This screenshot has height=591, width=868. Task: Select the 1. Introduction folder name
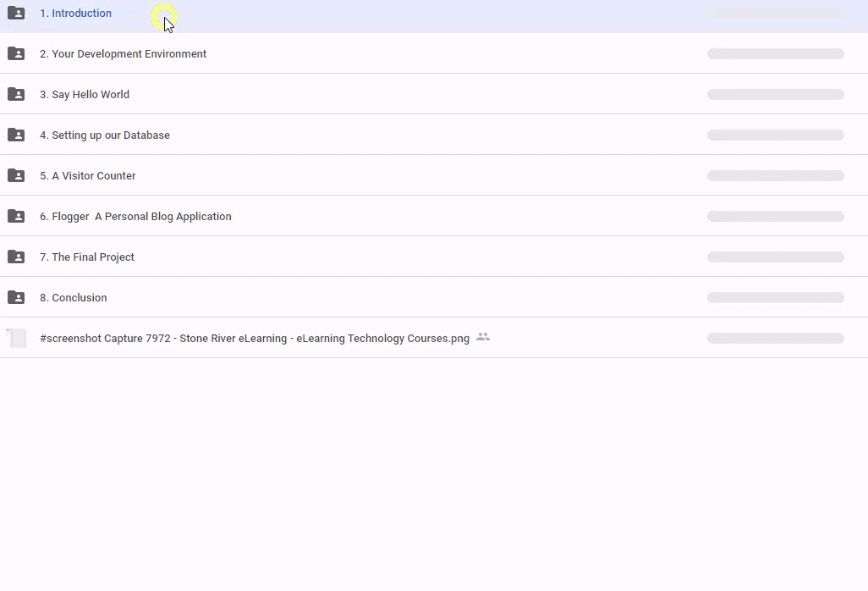(75, 14)
